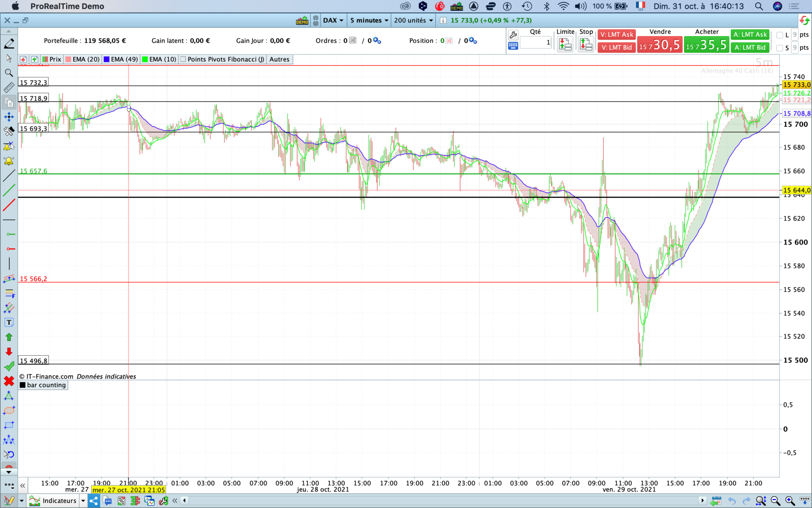812x508 pixels.
Task: Select the ruler measurement tool
Action: [x=9, y=87]
